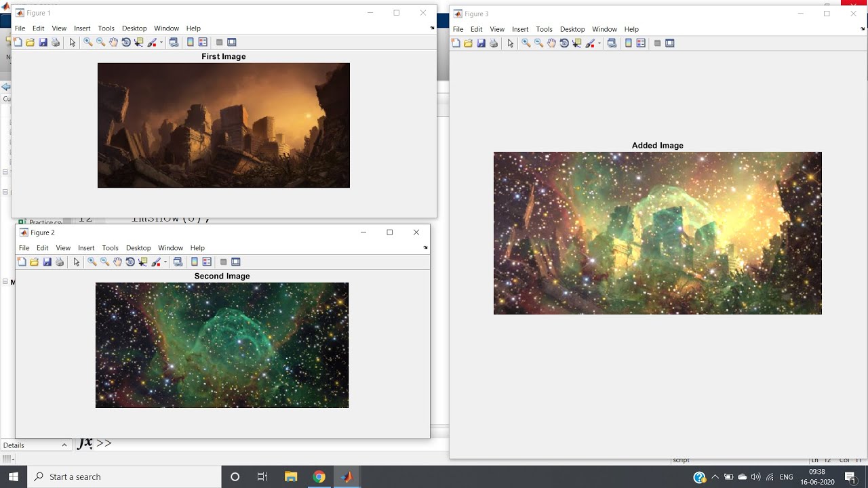The width and height of the screenshot is (868, 488).
Task: Toggle Edit Plot arrow in Figure 3 toolbar
Action: pos(511,43)
